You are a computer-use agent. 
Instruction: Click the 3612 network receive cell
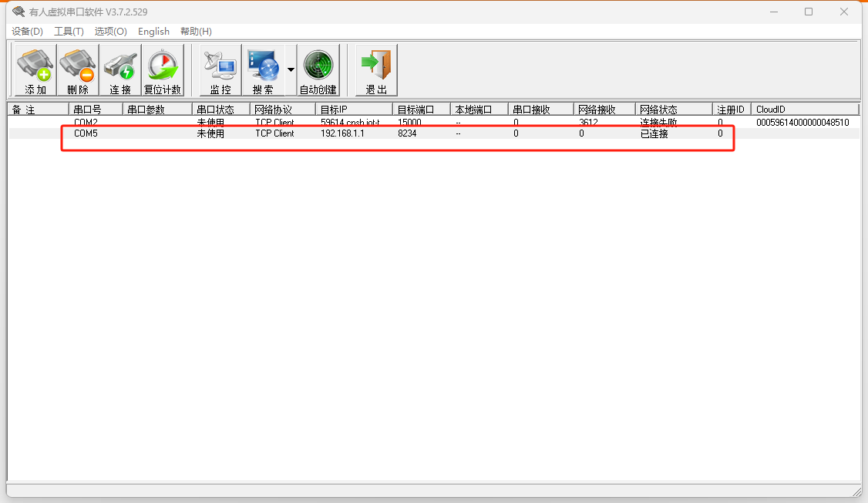pos(588,123)
